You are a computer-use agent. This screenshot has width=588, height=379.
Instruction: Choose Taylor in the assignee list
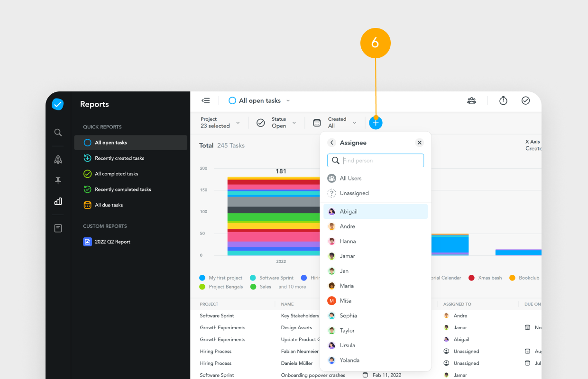(x=376, y=330)
